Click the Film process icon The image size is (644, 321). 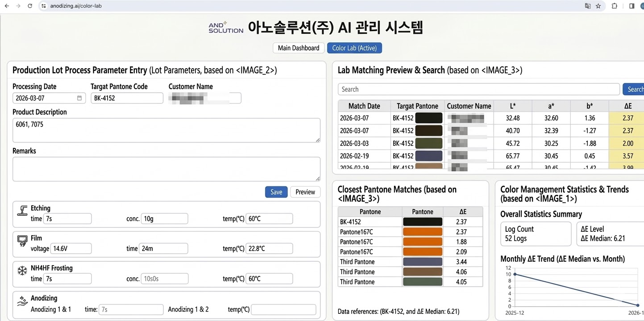(x=22, y=241)
